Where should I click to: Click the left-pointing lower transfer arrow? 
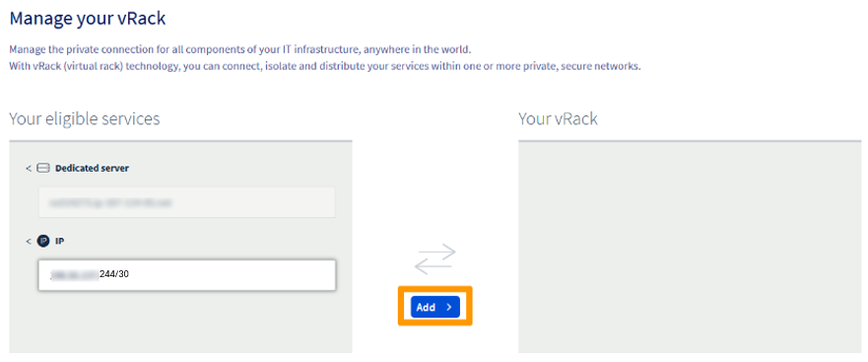pyautogui.click(x=435, y=266)
